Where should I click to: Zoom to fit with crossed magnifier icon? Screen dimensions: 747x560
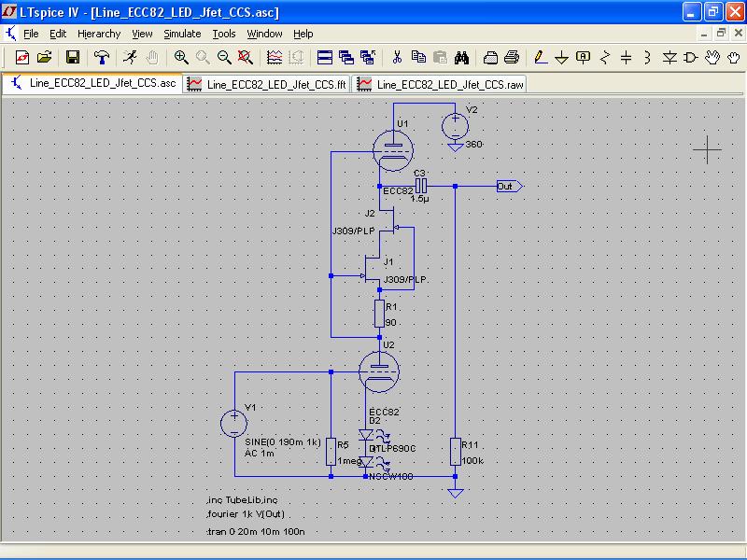coord(246,58)
